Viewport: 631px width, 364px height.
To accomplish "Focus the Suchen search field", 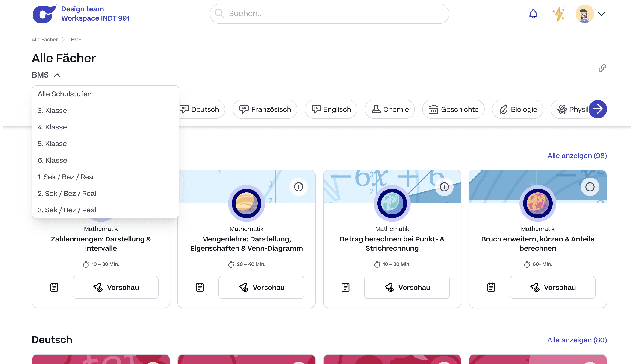I will pyautogui.click(x=329, y=14).
